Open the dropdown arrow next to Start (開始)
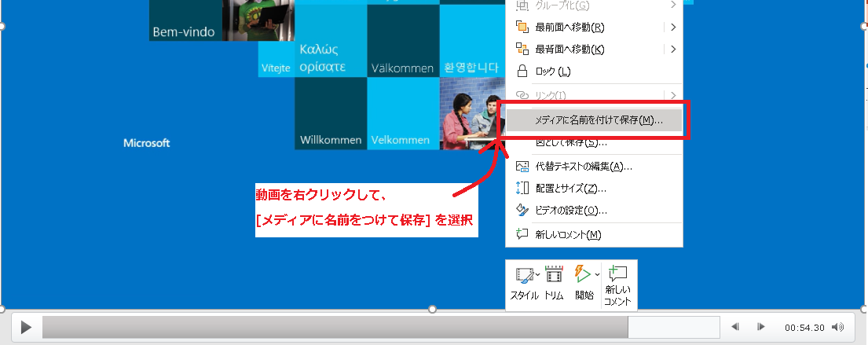 pos(597,274)
